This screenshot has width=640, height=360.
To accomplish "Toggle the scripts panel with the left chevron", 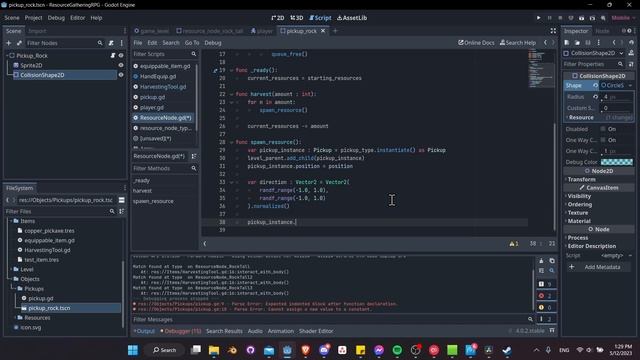I will [x=204, y=244].
